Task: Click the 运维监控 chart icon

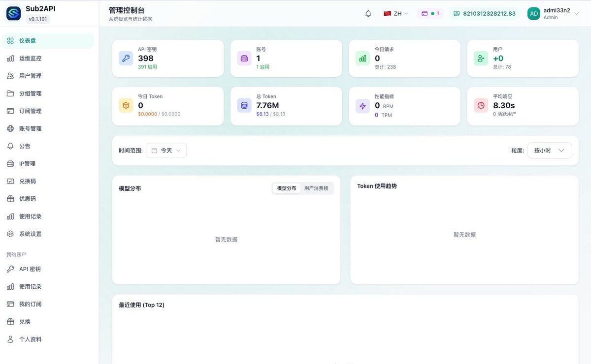Action: click(x=10, y=59)
